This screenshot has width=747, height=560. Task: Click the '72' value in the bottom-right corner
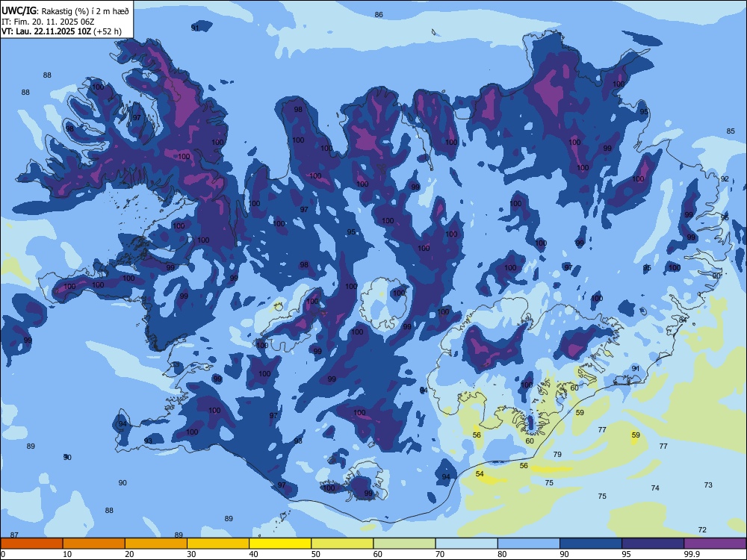(702, 529)
